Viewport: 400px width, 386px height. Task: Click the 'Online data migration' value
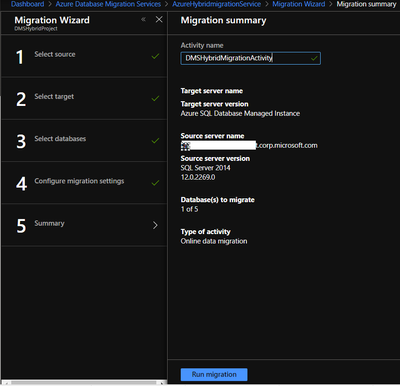(214, 241)
